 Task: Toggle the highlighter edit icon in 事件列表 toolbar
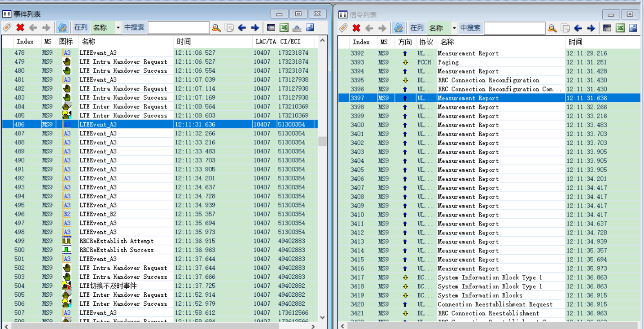click(x=62, y=27)
